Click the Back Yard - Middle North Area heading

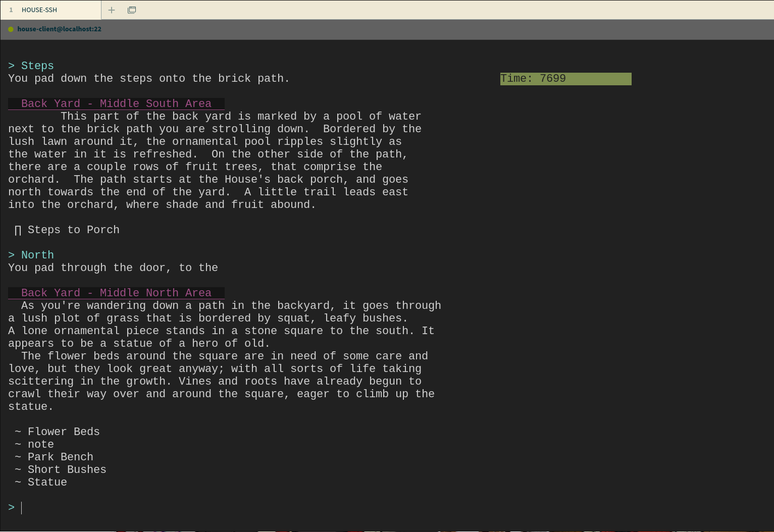(116, 293)
